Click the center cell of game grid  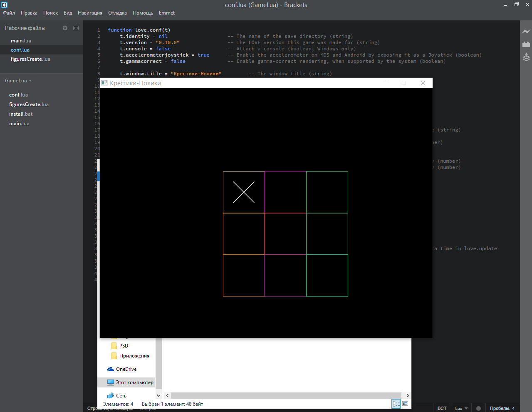click(x=285, y=234)
